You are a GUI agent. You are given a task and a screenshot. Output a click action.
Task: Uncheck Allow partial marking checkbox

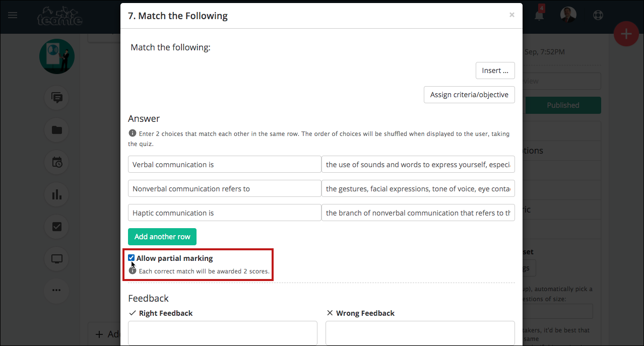click(132, 258)
